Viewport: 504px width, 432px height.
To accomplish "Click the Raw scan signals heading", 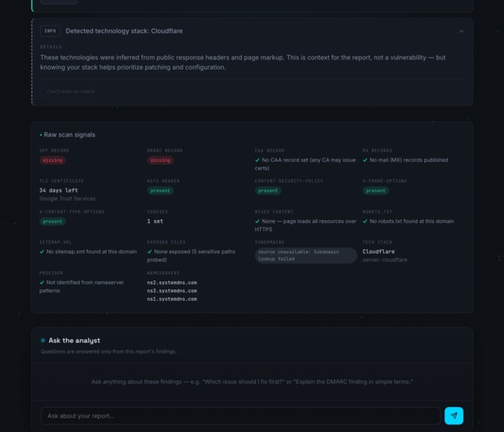I will tap(69, 135).
